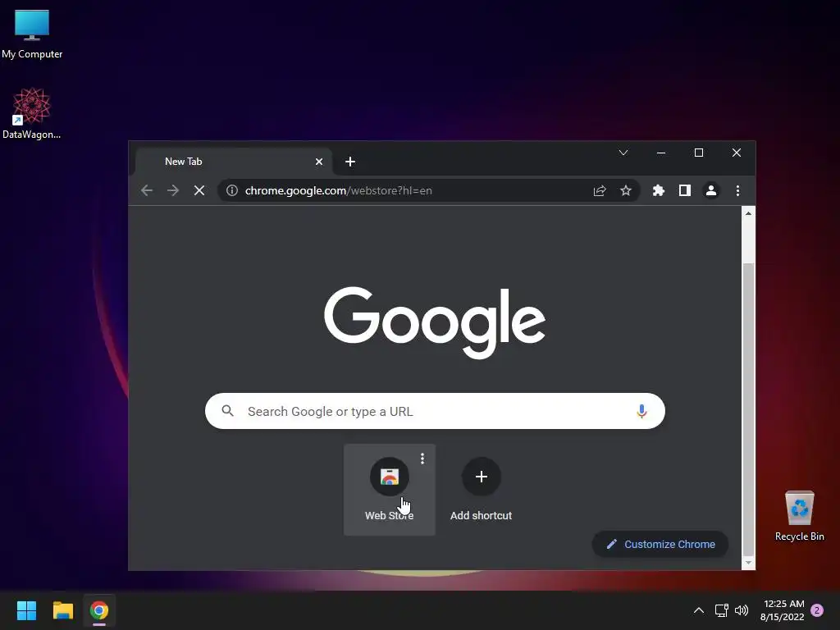Maximize the Chrome window
840x630 pixels.
[x=699, y=153]
